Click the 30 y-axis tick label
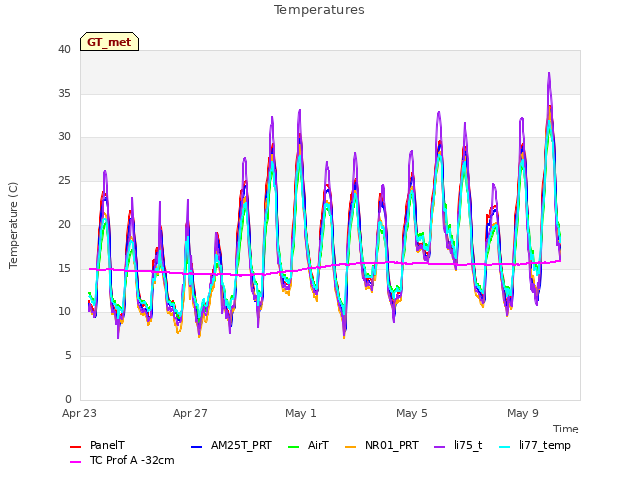The width and height of the screenshot is (640, 480). click(64, 137)
